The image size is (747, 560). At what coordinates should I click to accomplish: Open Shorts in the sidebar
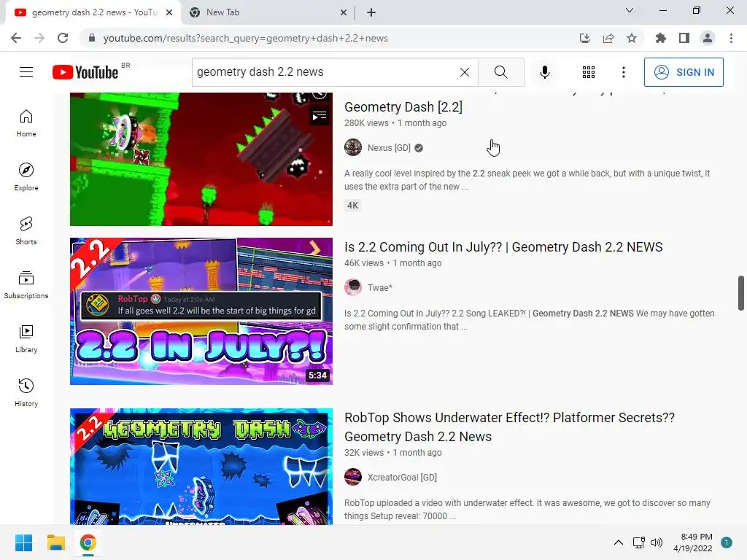pos(26,230)
